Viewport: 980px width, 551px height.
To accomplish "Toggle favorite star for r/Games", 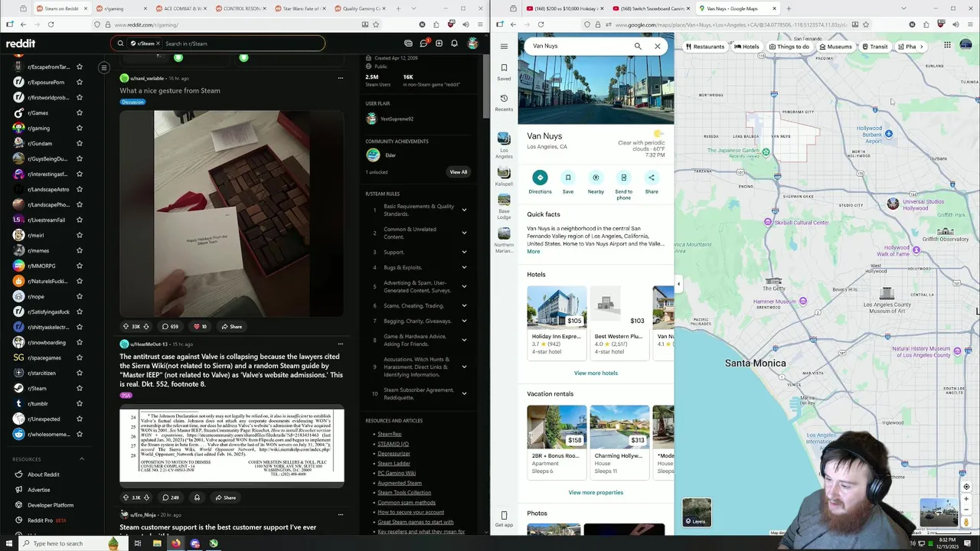I will click(x=80, y=112).
